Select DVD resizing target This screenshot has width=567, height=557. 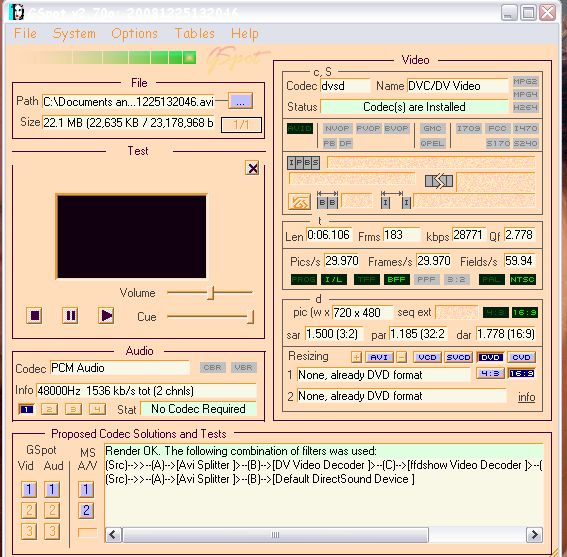pyautogui.click(x=490, y=357)
